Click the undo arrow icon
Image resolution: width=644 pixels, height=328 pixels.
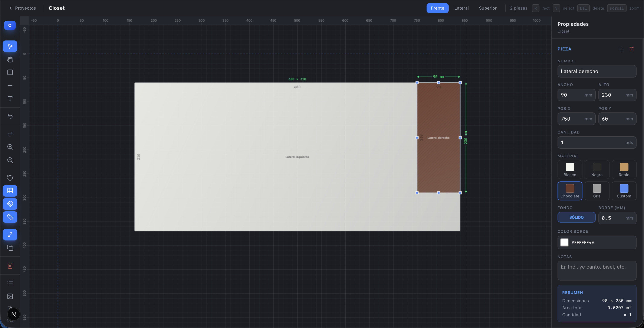click(10, 116)
